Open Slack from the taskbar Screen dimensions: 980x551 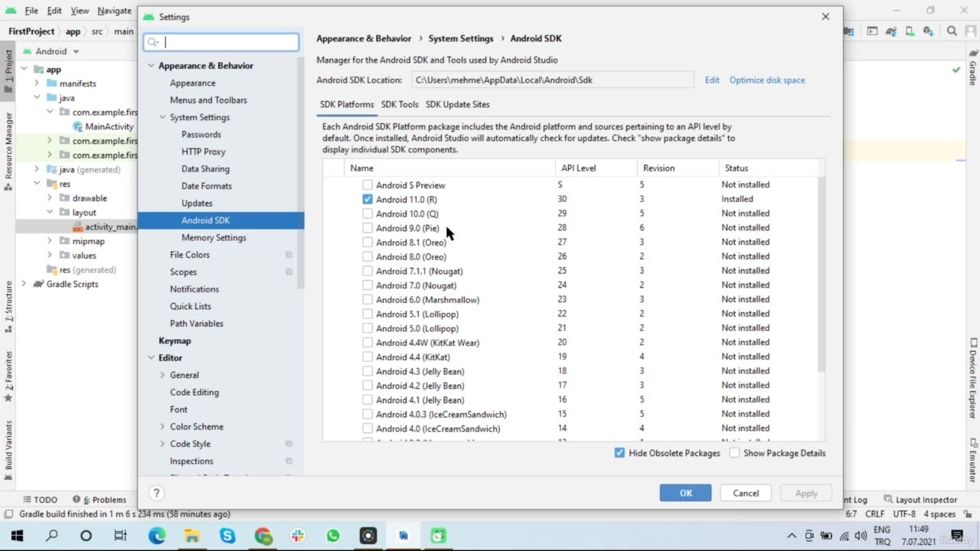[298, 536]
